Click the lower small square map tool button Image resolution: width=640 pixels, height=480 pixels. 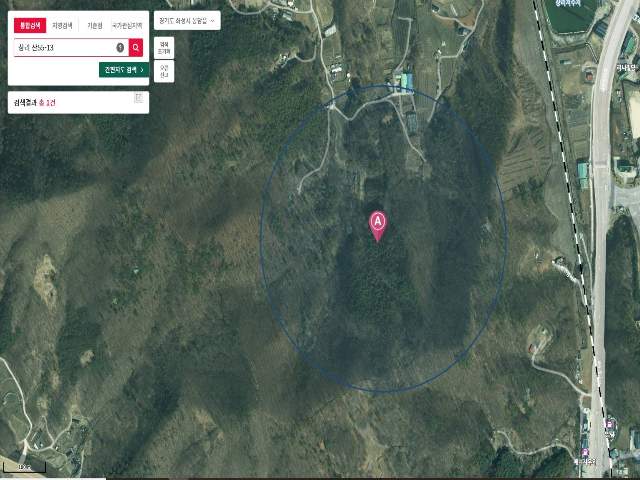pyautogui.click(x=164, y=71)
